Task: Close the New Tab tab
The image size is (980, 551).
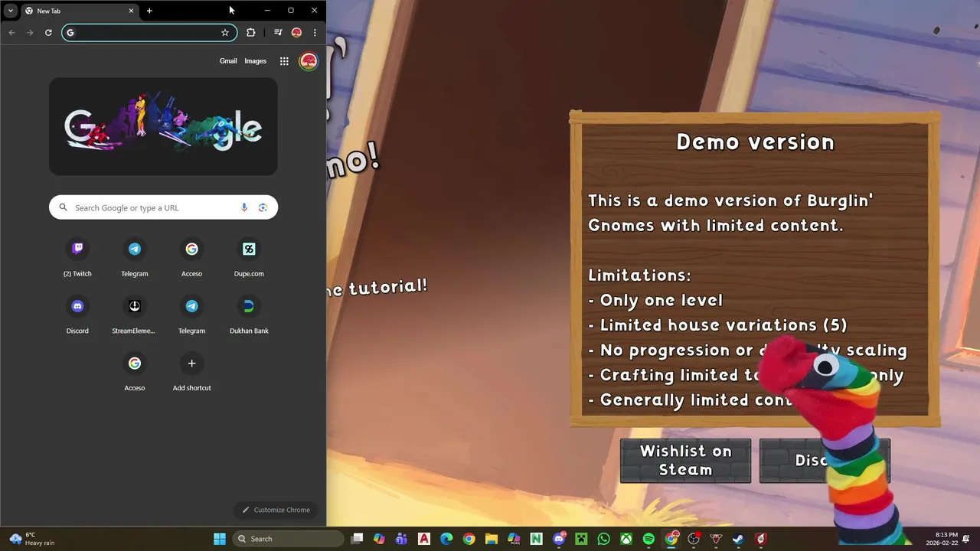Action: [x=131, y=11]
